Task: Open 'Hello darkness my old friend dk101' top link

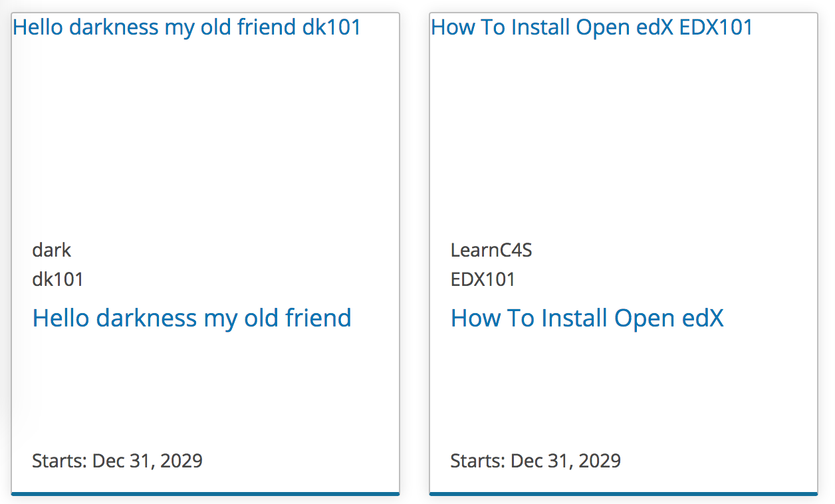Action: tap(187, 27)
